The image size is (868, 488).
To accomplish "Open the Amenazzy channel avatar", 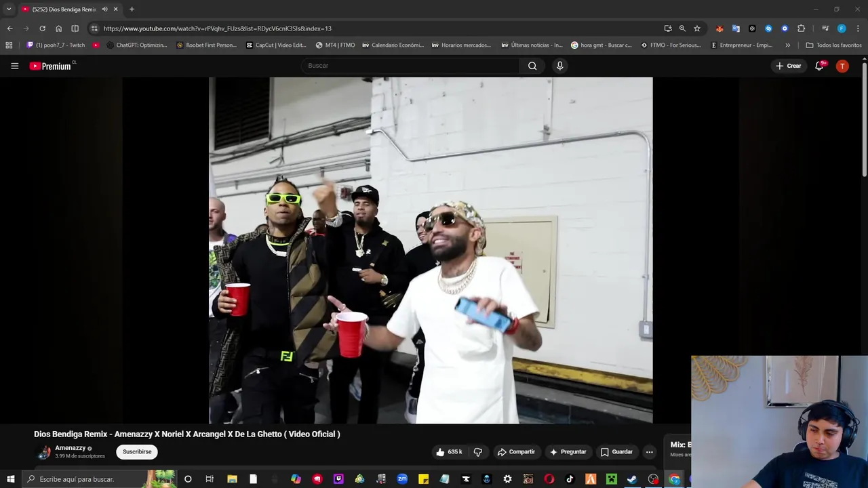I will pos(43,452).
